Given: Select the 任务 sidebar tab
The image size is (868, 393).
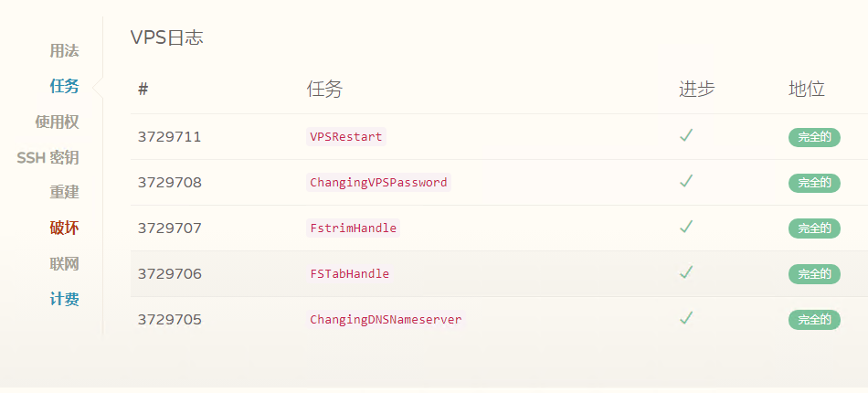Looking at the screenshot, I should (x=64, y=86).
